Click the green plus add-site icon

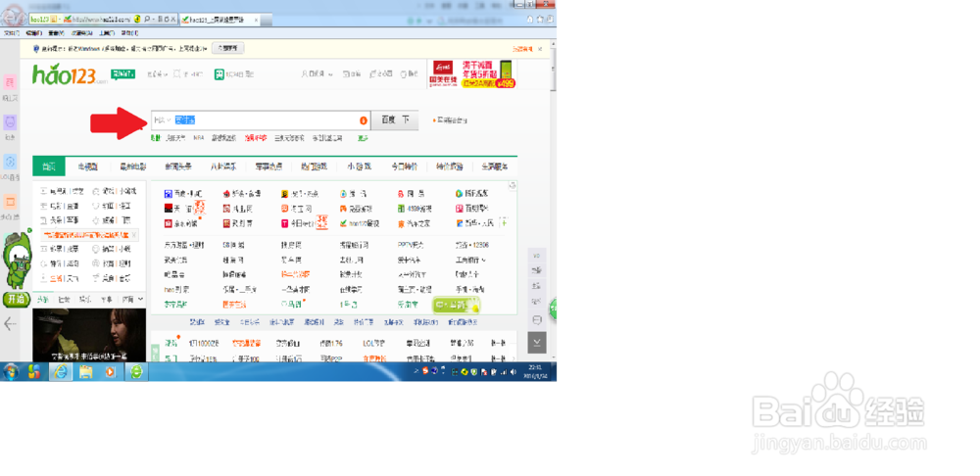tap(505, 222)
